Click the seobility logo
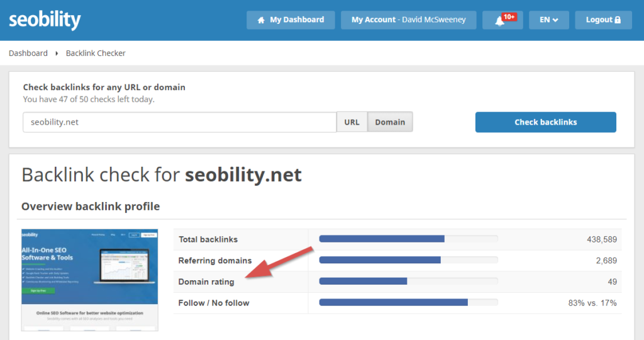Image resolution: width=644 pixels, height=340 pixels. (x=45, y=20)
